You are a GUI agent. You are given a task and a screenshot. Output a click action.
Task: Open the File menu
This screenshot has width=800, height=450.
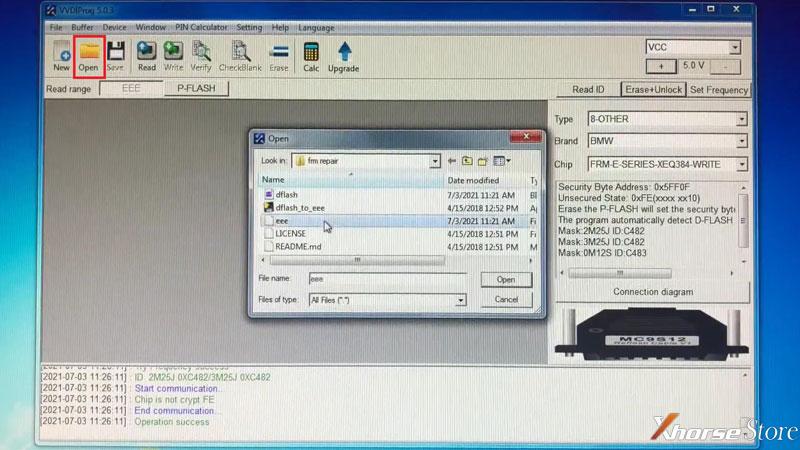tap(56, 28)
